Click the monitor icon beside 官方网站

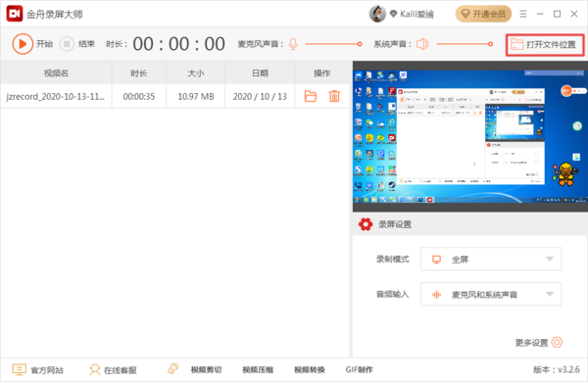pos(19,369)
